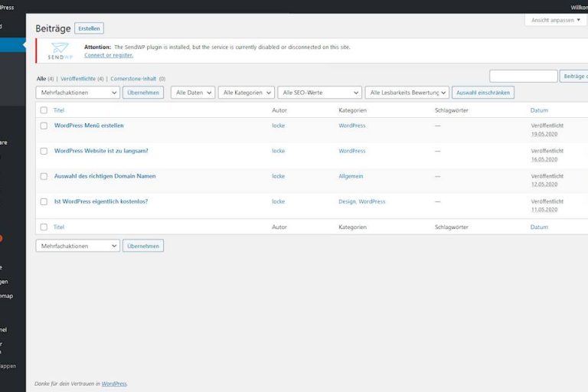Focus the posts search input field
The height and width of the screenshot is (392, 588).
pyautogui.click(x=523, y=76)
